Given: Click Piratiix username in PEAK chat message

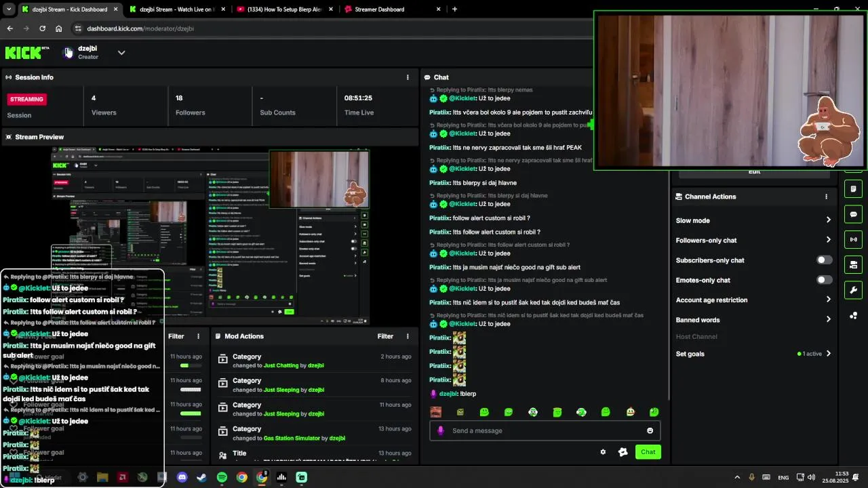Looking at the screenshot, I should pos(439,147).
